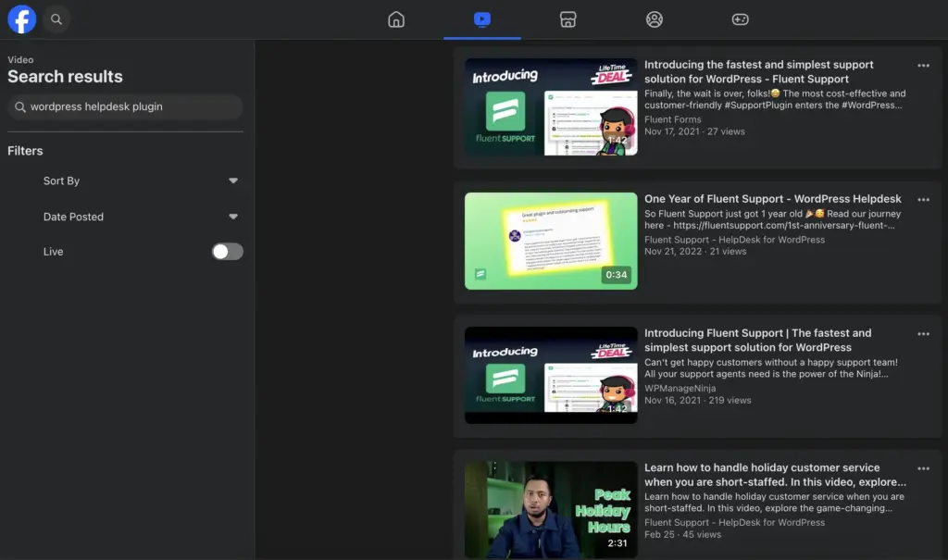Focus the 'wordpress helpdesk plugin' search field
The height and width of the screenshot is (560, 948).
[x=125, y=106]
